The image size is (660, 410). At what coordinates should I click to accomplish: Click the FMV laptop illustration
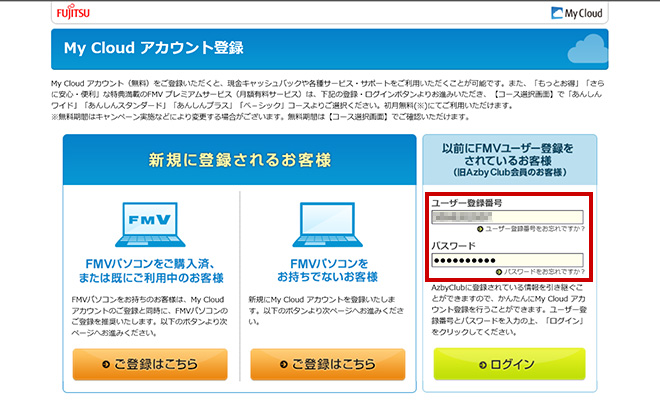[150, 225]
